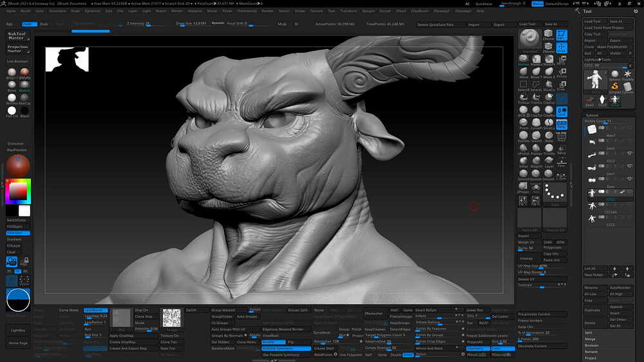Choose the Cylinder3D tool thumbnail
This screenshot has height=362, width=644.
[627, 88]
